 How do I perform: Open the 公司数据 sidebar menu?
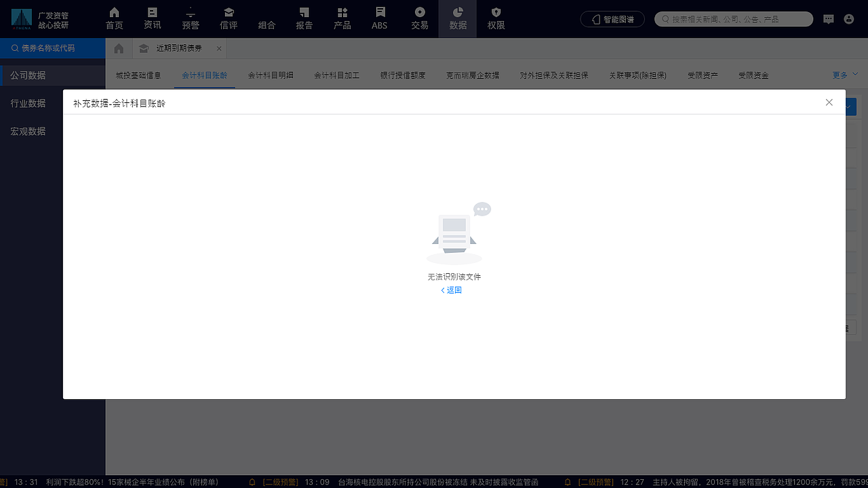[28, 75]
